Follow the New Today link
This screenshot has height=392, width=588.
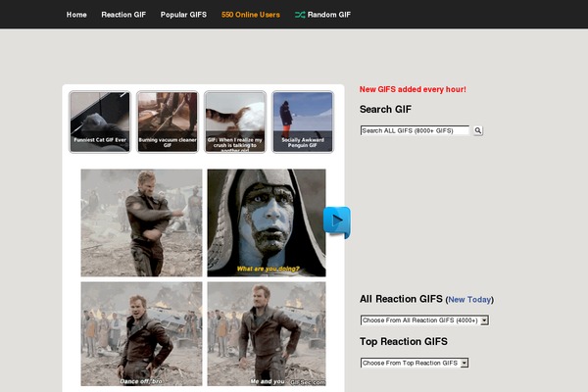pyautogui.click(x=469, y=300)
